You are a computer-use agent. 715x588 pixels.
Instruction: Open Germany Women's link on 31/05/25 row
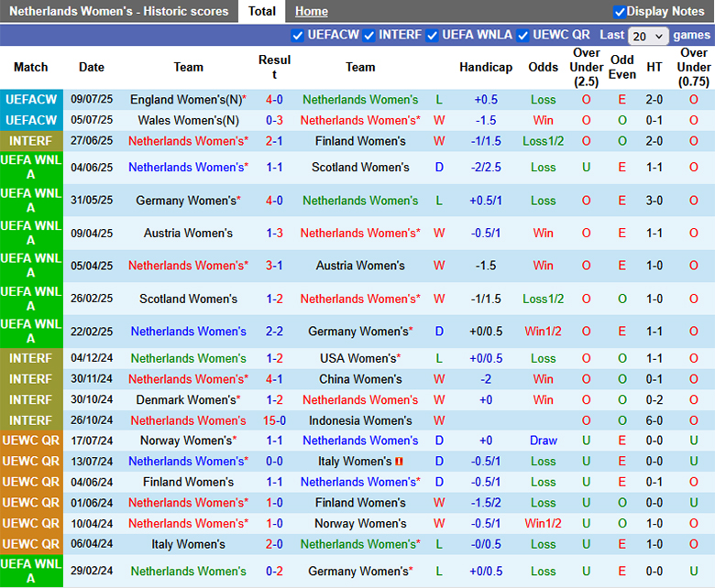tap(188, 201)
